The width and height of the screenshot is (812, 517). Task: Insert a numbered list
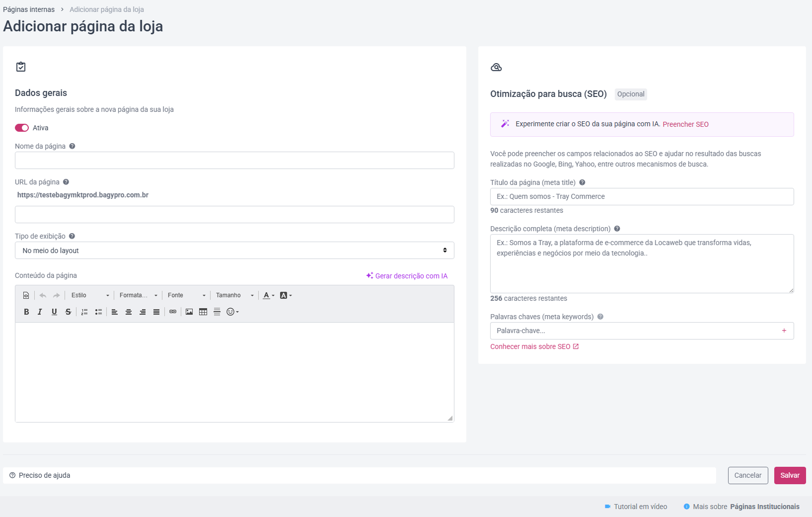pyautogui.click(x=84, y=312)
